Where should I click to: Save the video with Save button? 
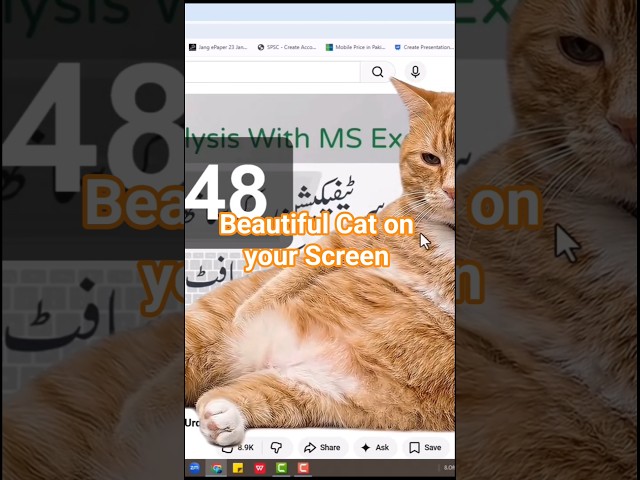(425, 448)
